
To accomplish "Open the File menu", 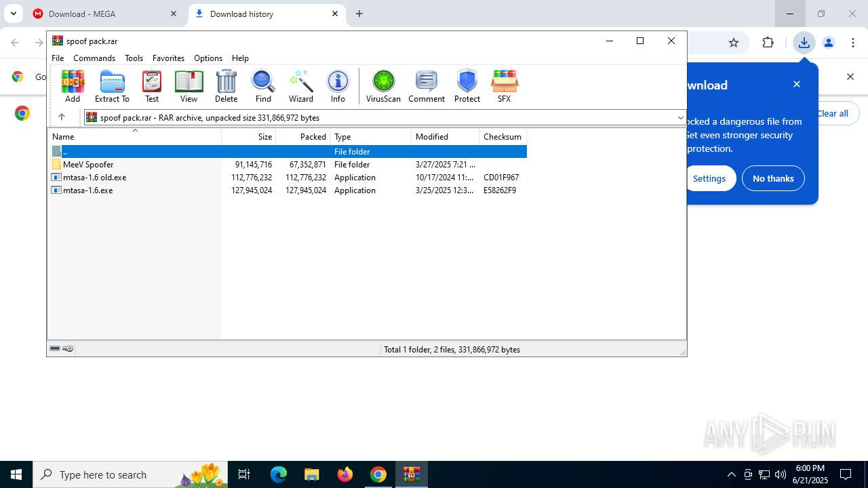I will point(58,58).
